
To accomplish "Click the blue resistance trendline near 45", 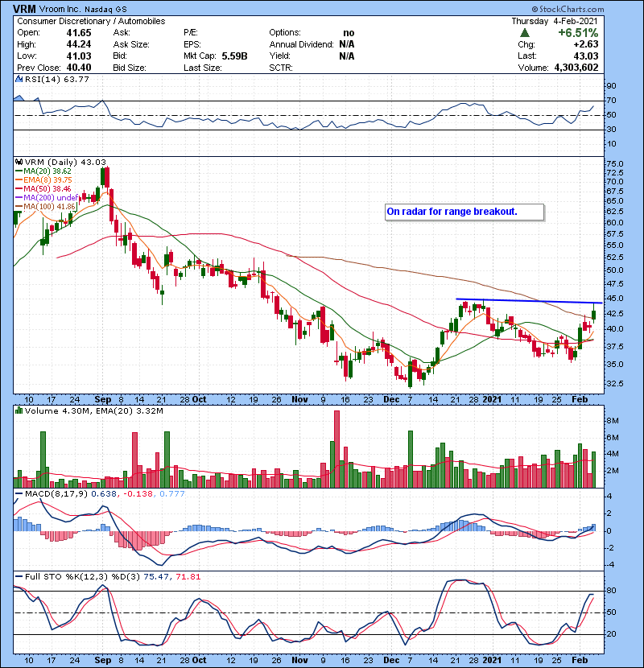I will tap(529, 301).
